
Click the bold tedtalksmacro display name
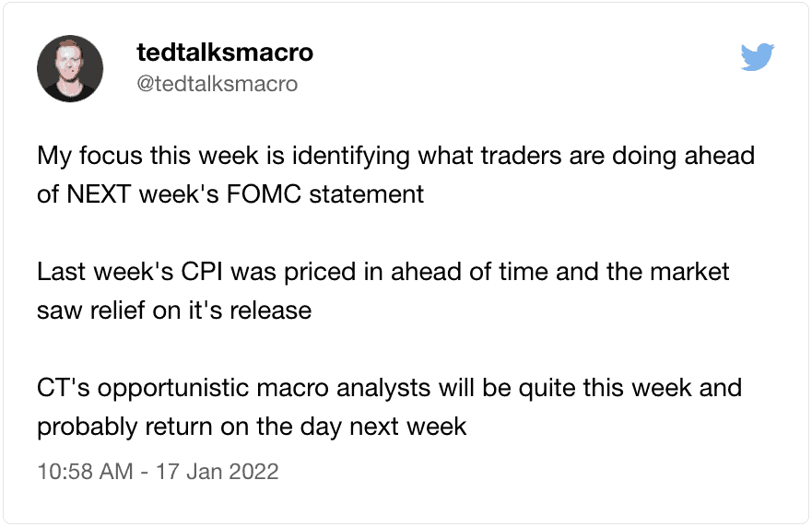pyautogui.click(x=225, y=52)
